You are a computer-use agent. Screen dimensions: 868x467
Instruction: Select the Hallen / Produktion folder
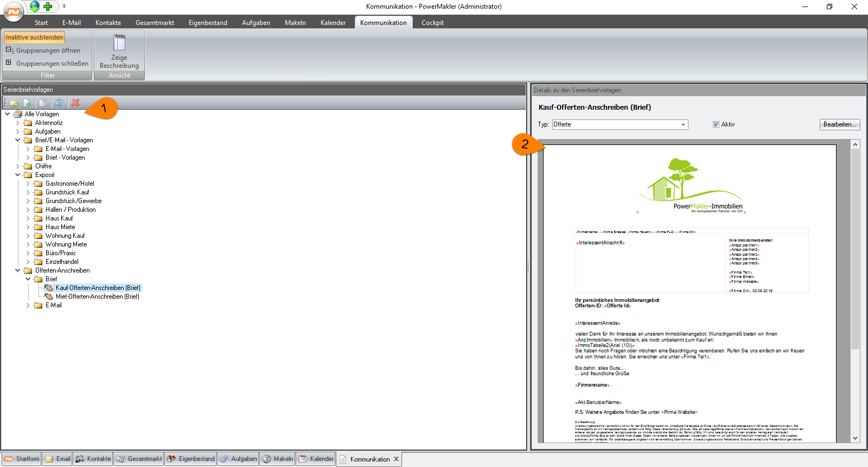click(x=71, y=210)
